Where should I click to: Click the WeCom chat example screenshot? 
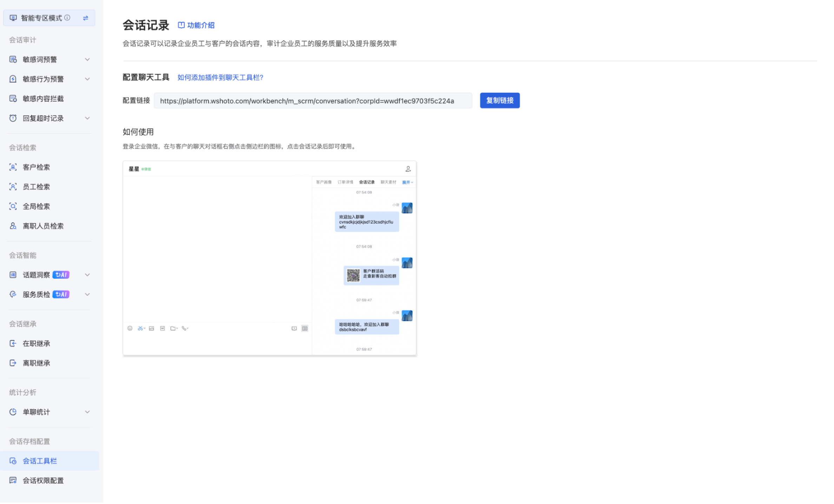click(270, 259)
